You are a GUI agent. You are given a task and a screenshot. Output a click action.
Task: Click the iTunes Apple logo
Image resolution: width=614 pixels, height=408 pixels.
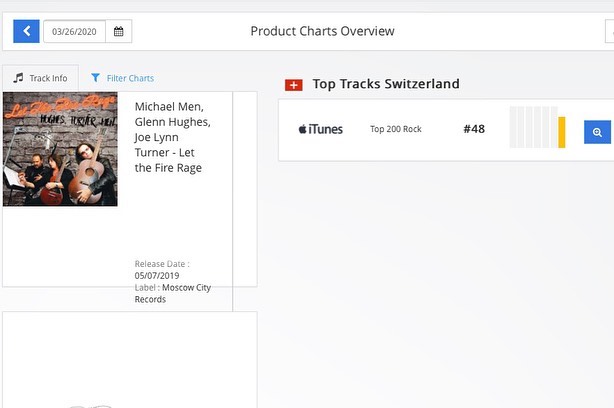point(302,129)
